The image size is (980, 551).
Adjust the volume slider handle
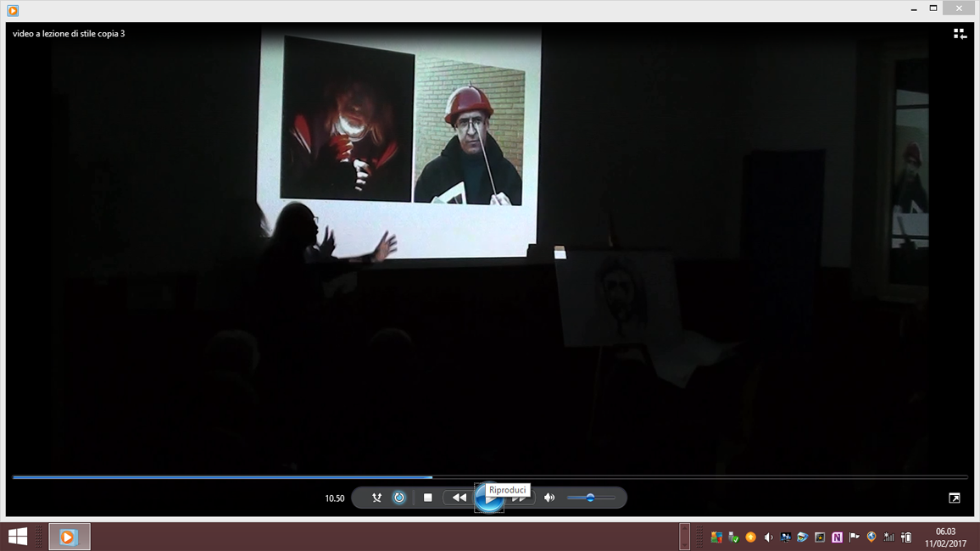[590, 498]
